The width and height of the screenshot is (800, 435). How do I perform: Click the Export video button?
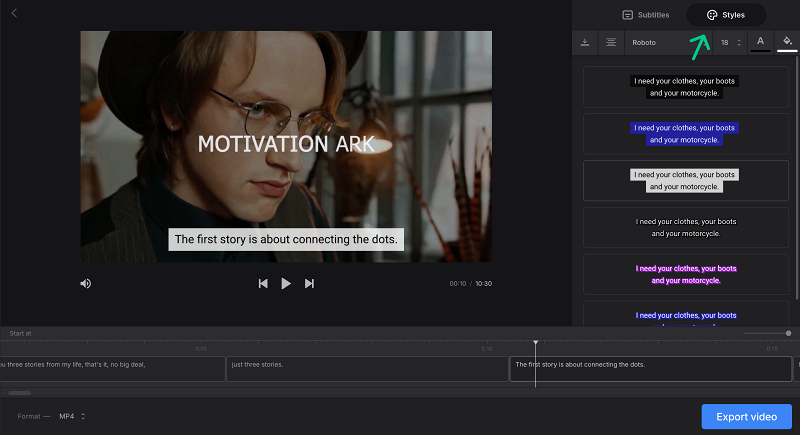746,417
